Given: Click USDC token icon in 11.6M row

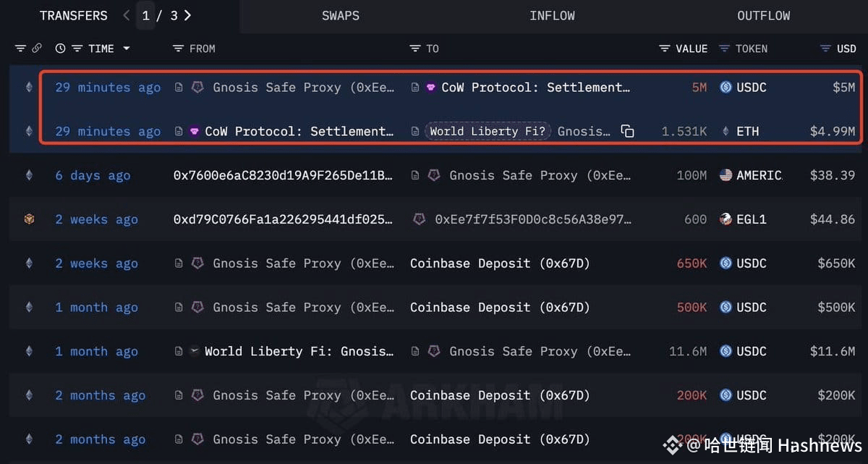Looking at the screenshot, I should pos(726,352).
